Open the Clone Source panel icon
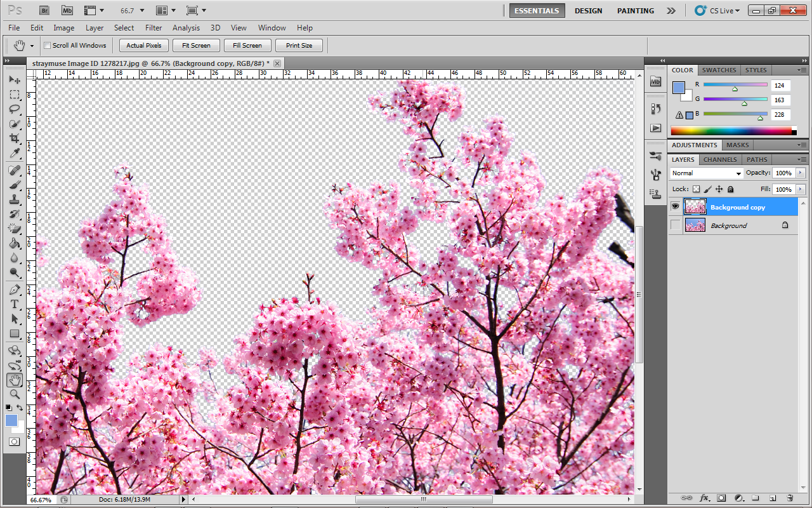 [656, 194]
